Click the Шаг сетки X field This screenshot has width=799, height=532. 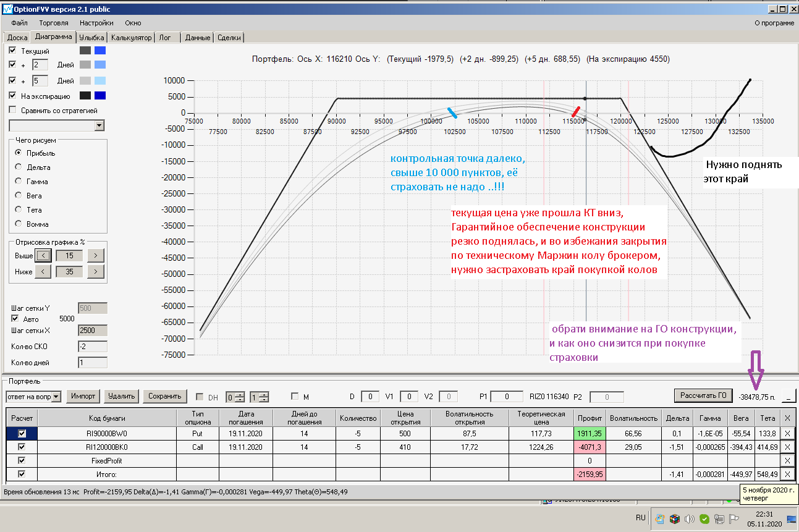coord(92,331)
